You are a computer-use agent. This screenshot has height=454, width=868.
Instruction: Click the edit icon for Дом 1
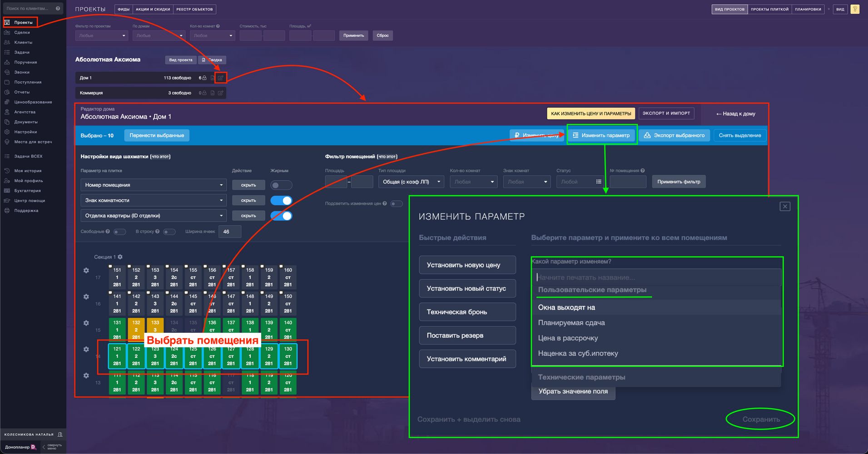[x=221, y=78]
